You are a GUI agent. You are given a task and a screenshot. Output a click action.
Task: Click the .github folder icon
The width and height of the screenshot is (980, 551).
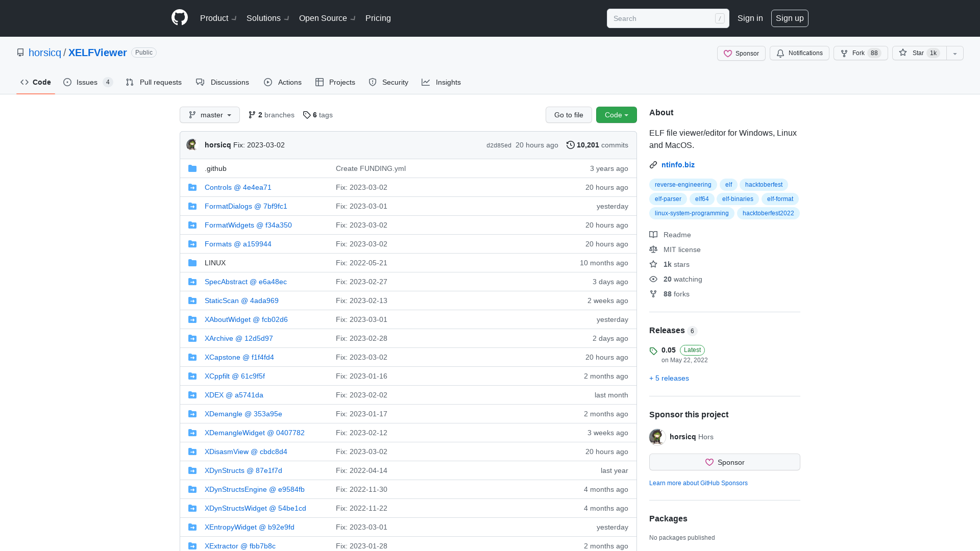click(192, 168)
